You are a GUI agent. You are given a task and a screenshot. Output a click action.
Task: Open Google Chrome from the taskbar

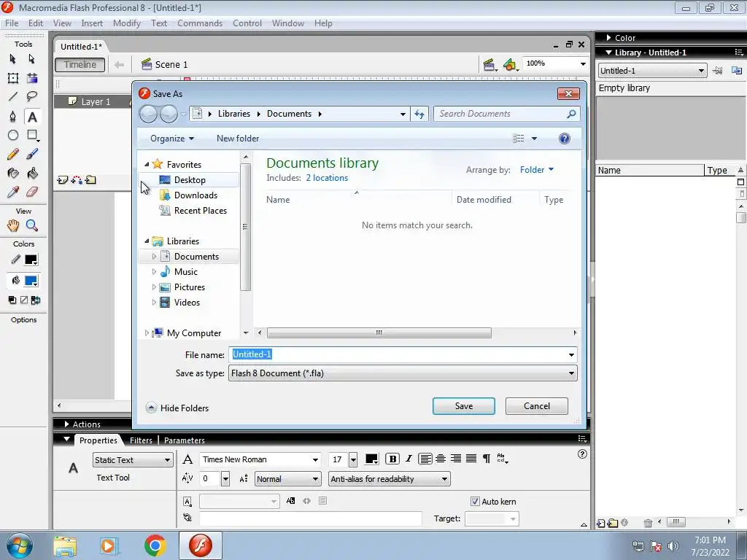tap(155, 545)
